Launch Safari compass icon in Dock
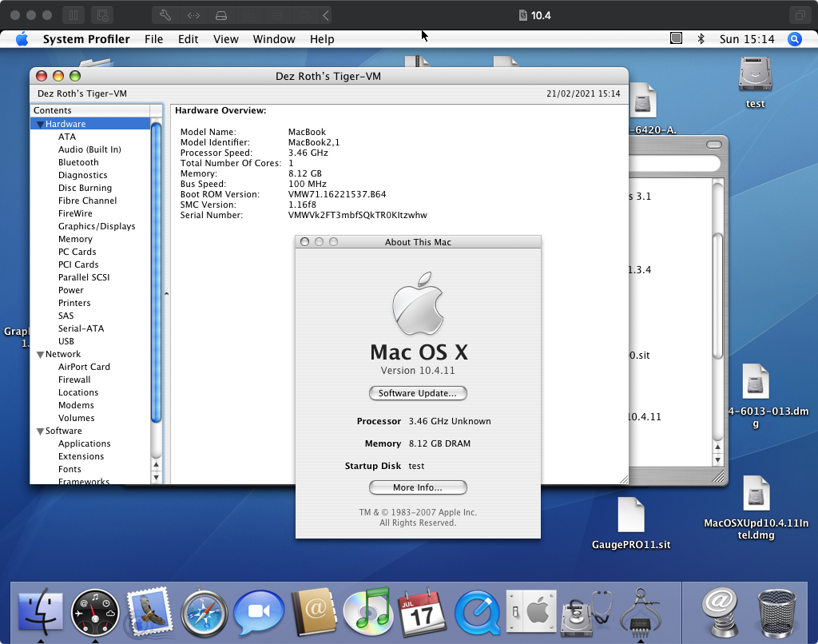Viewport: 818px width, 644px height. coord(204,613)
